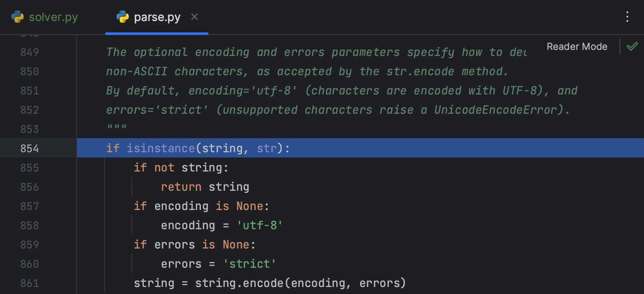
Task: Click line number 849 in the gutter
Action: (29, 52)
